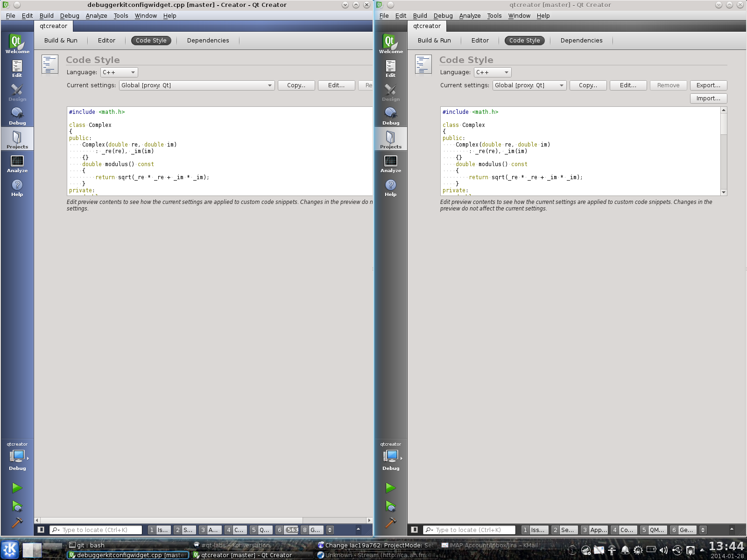Open Analyze mode in left window sidebar
The height and width of the screenshot is (560, 747).
click(17, 163)
